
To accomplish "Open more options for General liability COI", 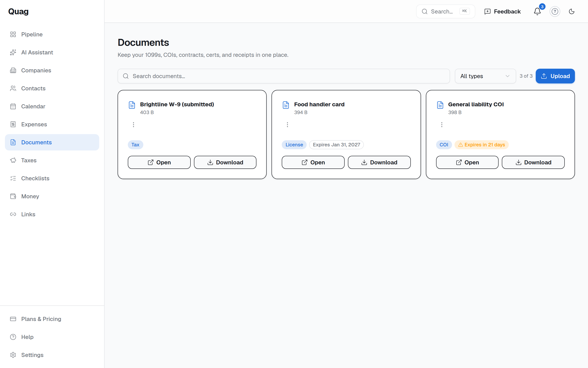I will point(442,125).
